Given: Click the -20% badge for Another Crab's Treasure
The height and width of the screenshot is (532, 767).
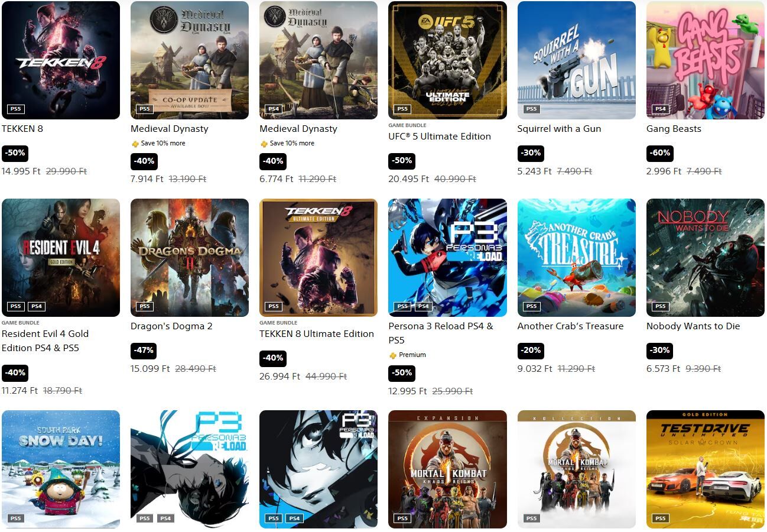Looking at the screenshot, I should click(x=531, y=351).
